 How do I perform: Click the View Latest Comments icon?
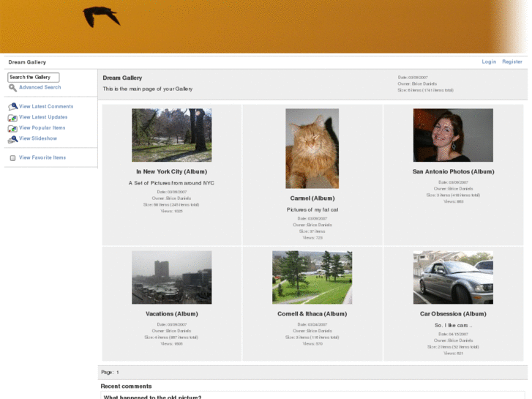(12, 107)
